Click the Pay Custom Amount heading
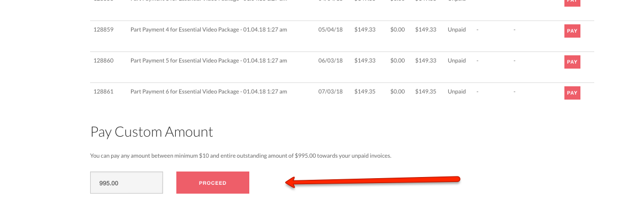The height and width of the screenshot is (213, 644). pyautogui.click(x=151, y=132)
